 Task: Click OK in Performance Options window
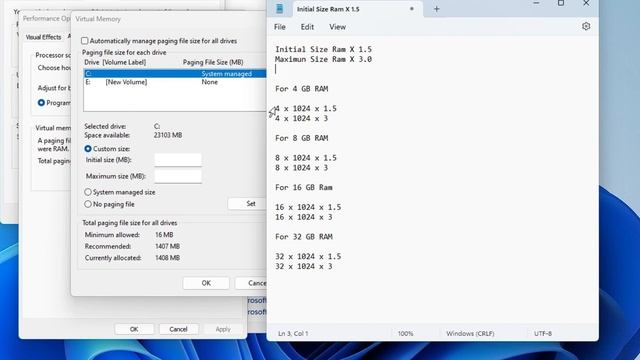coord(134,329)
